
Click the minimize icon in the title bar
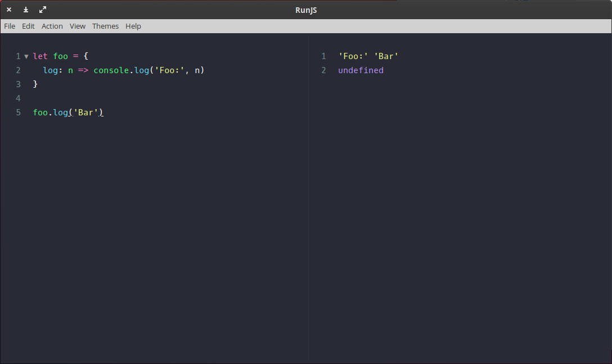coord(26,10)
